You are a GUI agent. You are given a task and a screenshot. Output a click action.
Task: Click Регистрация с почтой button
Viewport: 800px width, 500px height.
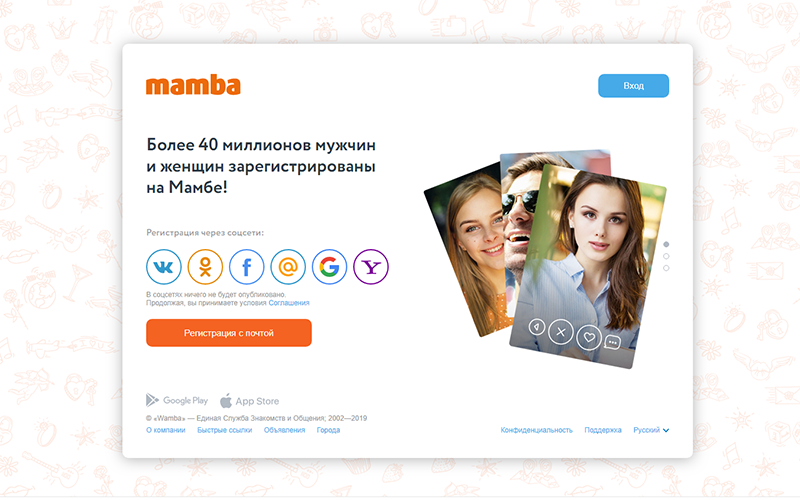[229, 333]
